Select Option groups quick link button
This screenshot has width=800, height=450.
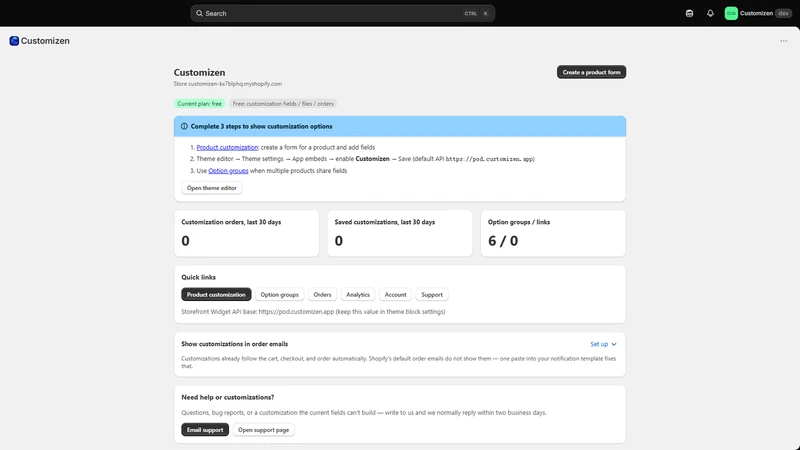(x=280, y=294)
